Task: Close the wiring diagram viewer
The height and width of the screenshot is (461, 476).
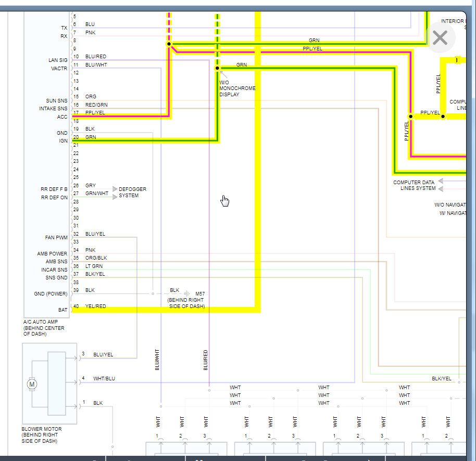Action: pyautogui.click(x=440, y=38)
